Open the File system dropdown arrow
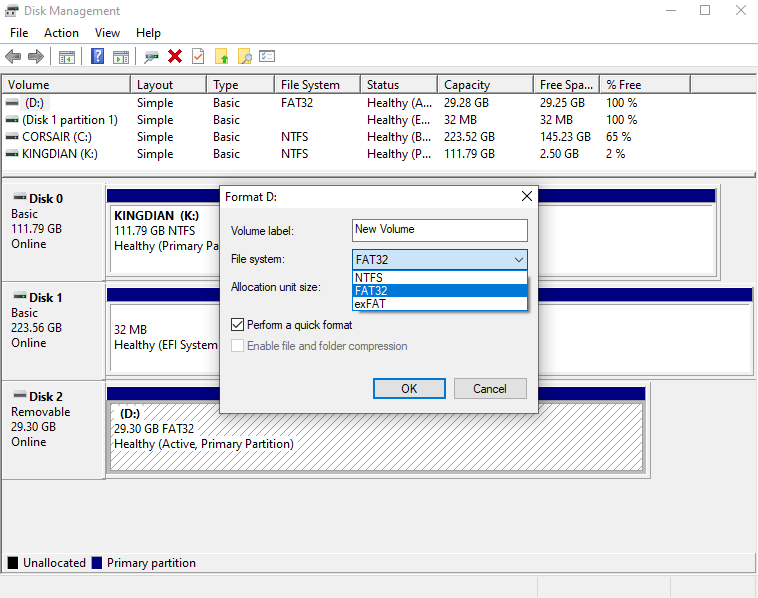The image size is (758, 598). click(x=519, y=260)
